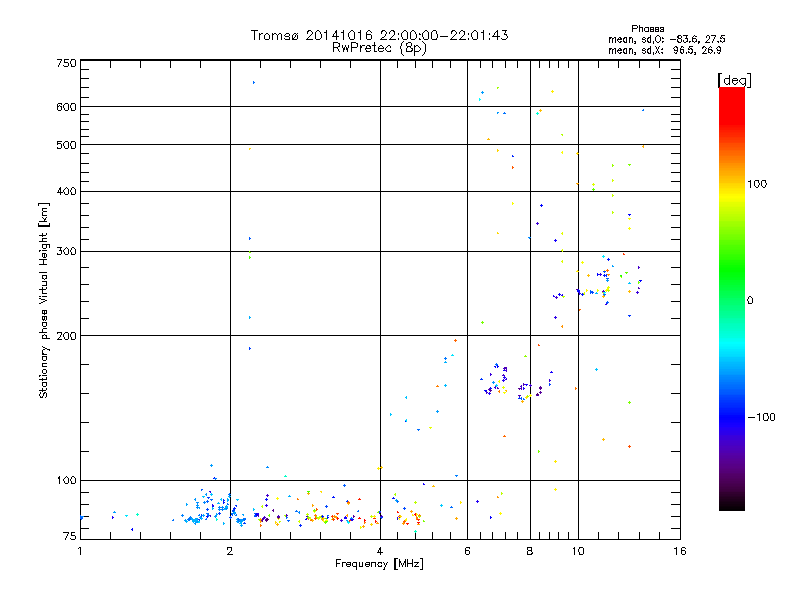Click the '-100' colorbar tick label
Screen dimensions: 800x600
761,417
